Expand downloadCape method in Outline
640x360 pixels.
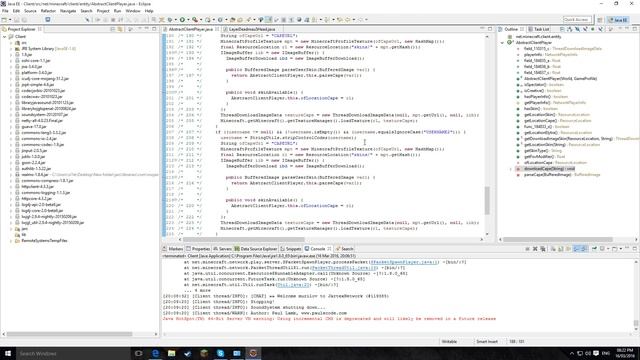(511, 169)
